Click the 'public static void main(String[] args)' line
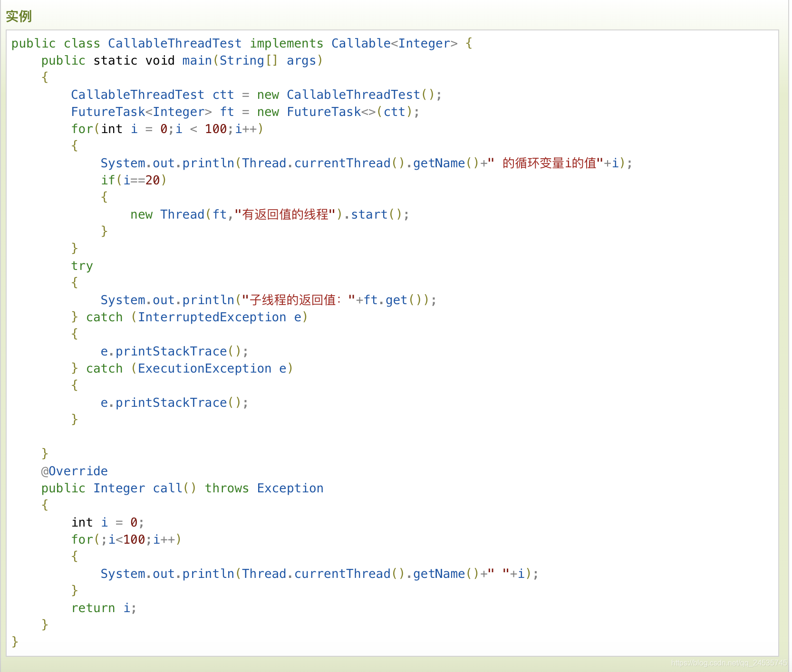 tap(182, 61)
